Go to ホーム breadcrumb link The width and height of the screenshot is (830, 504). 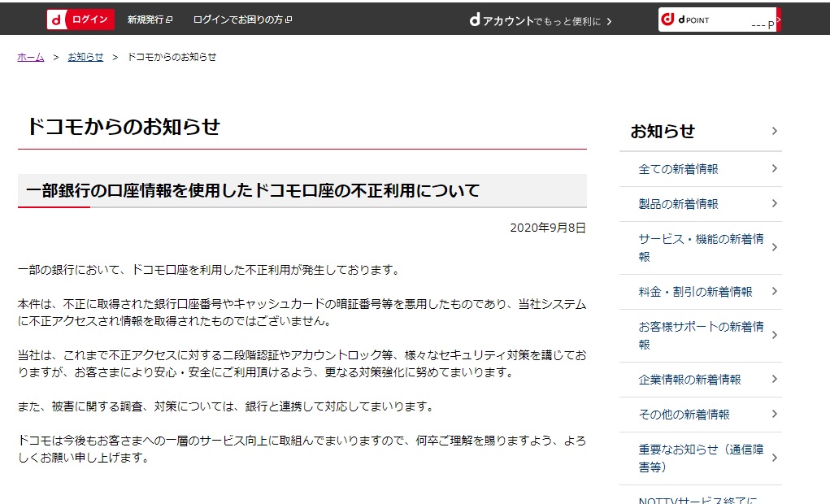click(31, 57)
